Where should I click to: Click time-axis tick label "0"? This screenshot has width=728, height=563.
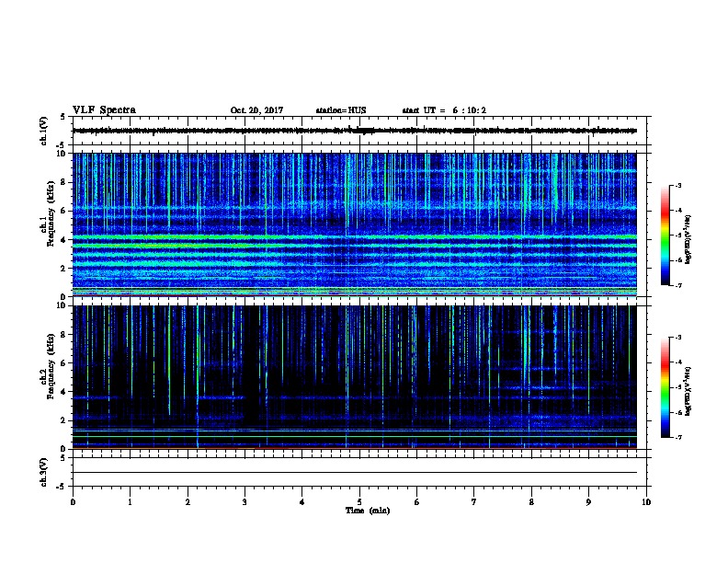[x=73, y=502]
